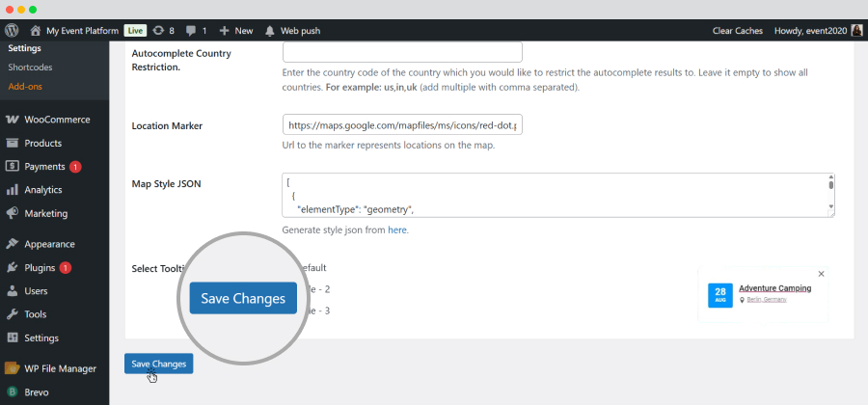Click Clear Caches in the admin bar

click(x=735, y=31)
